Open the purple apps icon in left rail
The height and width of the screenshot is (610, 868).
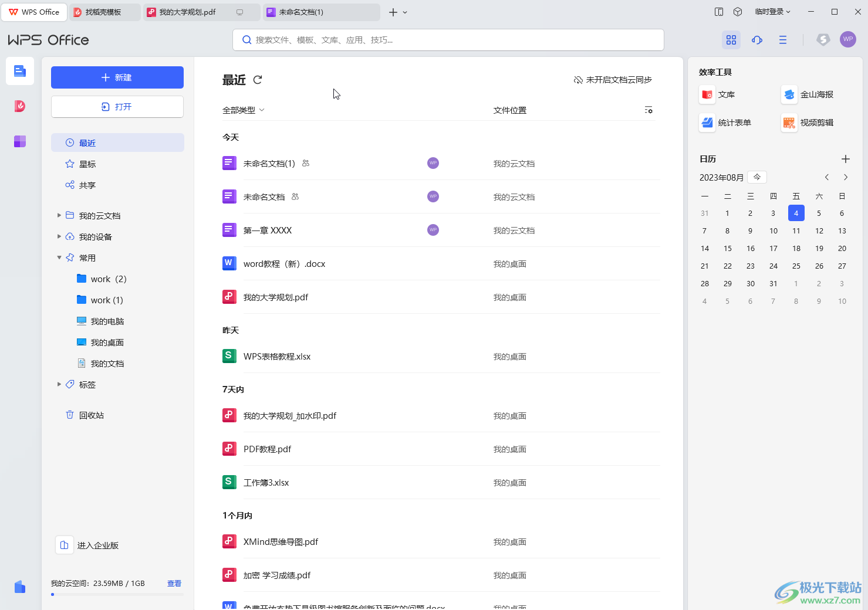(x=20, y=141)
